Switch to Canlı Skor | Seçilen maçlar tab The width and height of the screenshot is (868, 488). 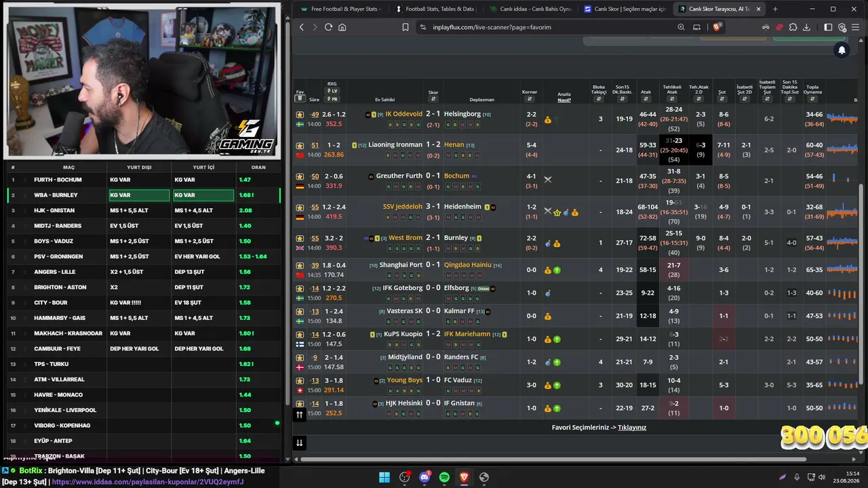(x=624, y=9)
